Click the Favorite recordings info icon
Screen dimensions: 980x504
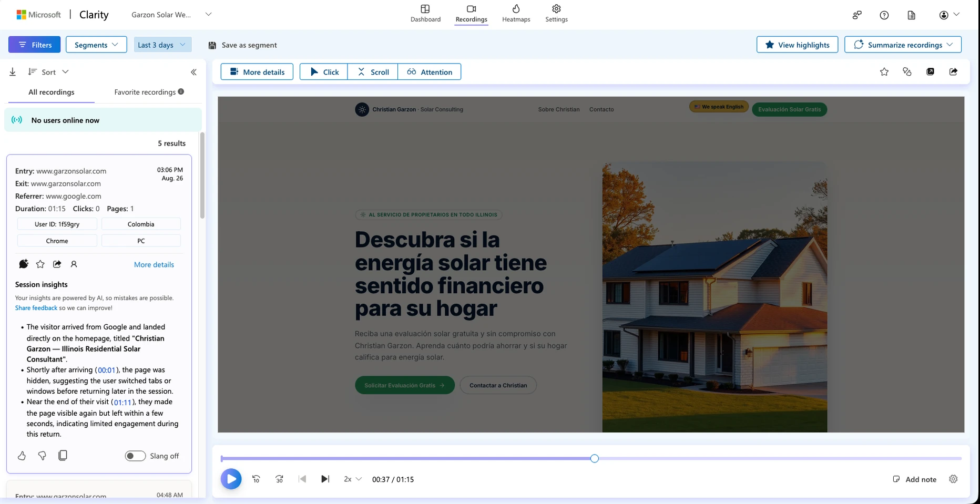coord(181,91)
